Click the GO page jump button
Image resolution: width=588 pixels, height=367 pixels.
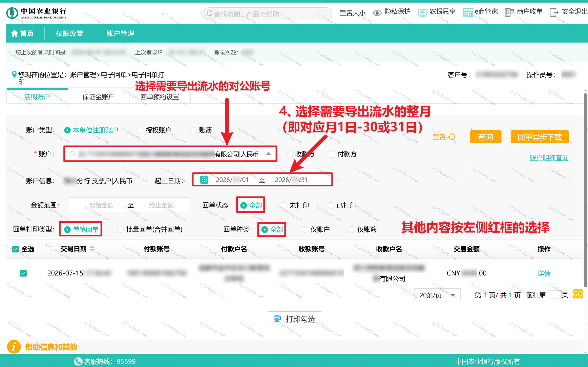coord(577,294)
